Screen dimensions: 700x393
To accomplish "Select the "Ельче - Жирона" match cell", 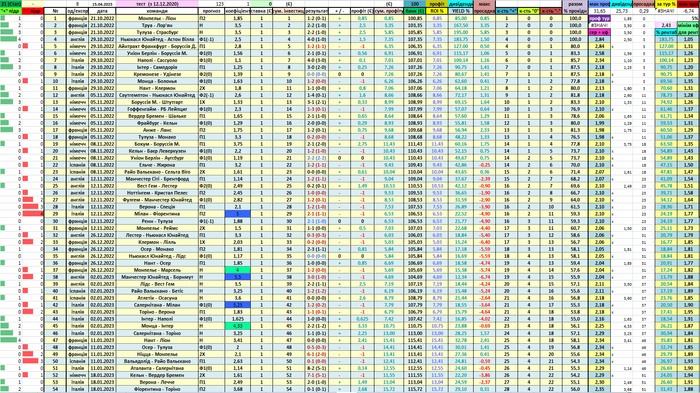I will coord(157,165).
